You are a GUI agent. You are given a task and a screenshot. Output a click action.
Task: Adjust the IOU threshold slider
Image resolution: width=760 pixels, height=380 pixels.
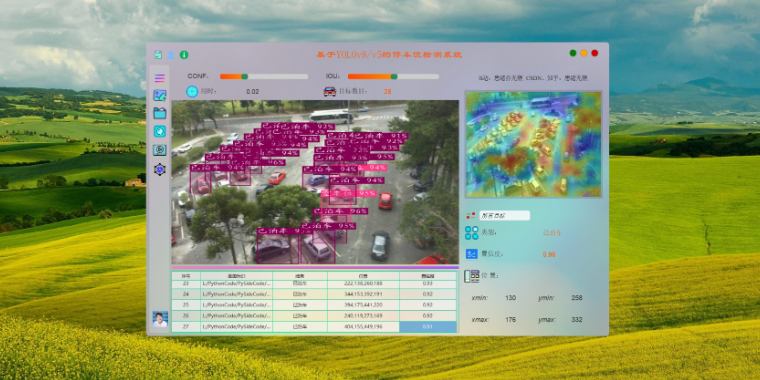(x=393, y=77)
